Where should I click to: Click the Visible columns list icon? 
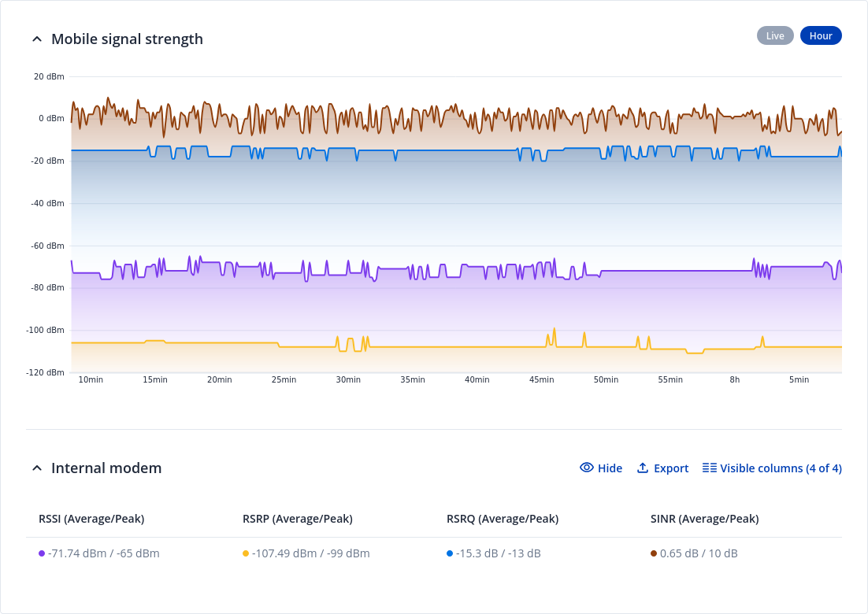pyautogui.click(x=709, y=468)
